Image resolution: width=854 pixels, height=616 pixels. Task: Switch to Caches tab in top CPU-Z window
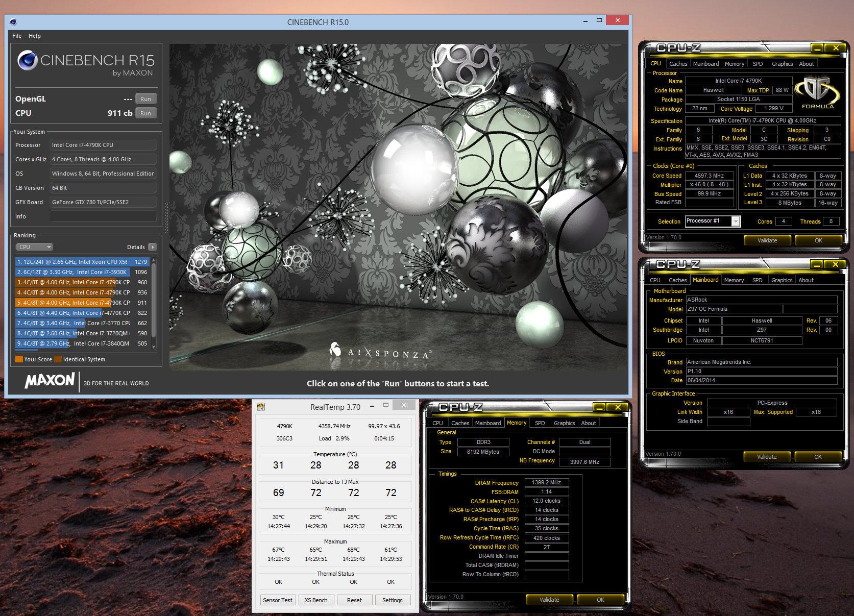[678, 64]
